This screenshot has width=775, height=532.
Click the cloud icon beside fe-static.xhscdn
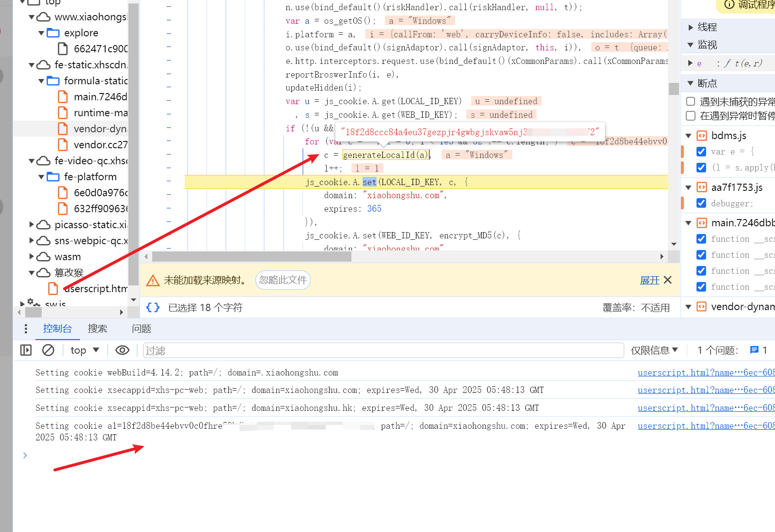[44, 65]
